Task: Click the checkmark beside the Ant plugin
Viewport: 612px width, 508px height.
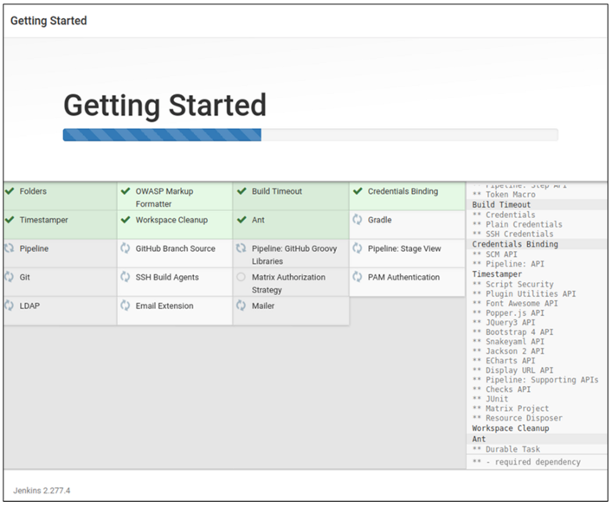Action: (242, 220)
